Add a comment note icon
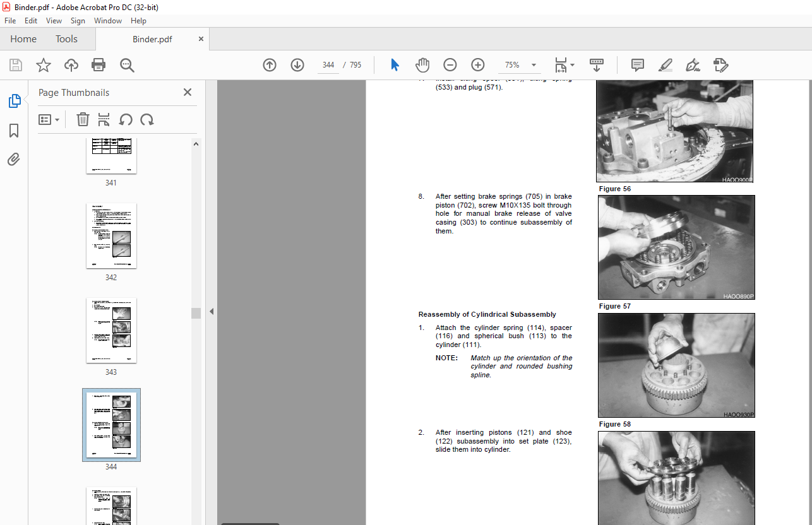The image size is (812, 525). (638, 65)
